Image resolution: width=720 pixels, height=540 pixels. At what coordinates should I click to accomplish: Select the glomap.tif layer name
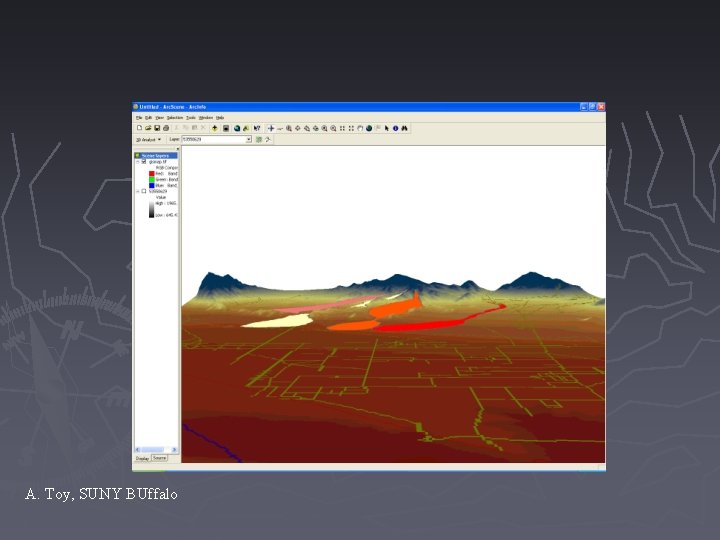[158, 162]
